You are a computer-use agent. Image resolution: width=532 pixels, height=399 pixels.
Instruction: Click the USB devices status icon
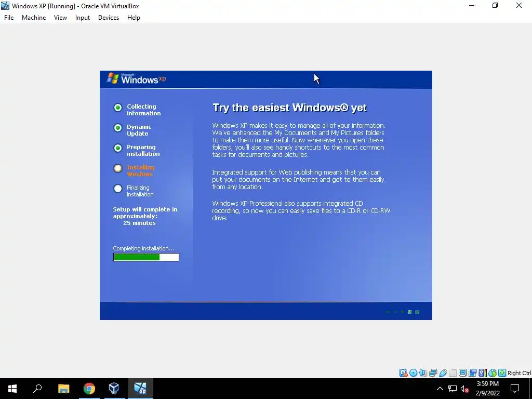(x=443, y=373)
